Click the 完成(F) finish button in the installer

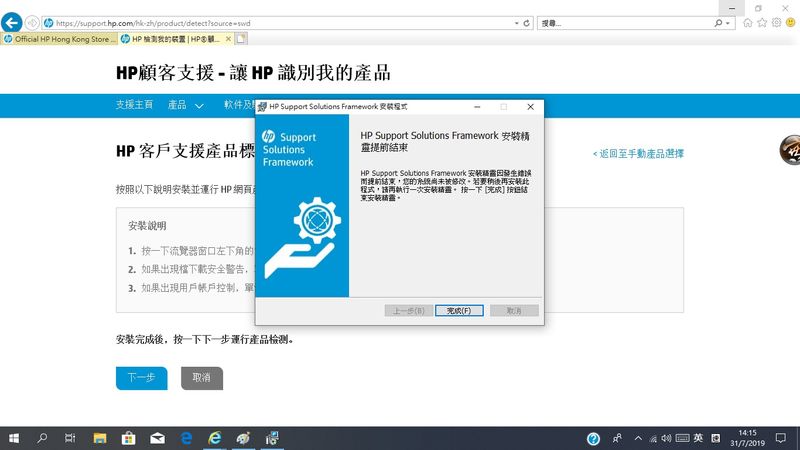click(x=459, y=311)
